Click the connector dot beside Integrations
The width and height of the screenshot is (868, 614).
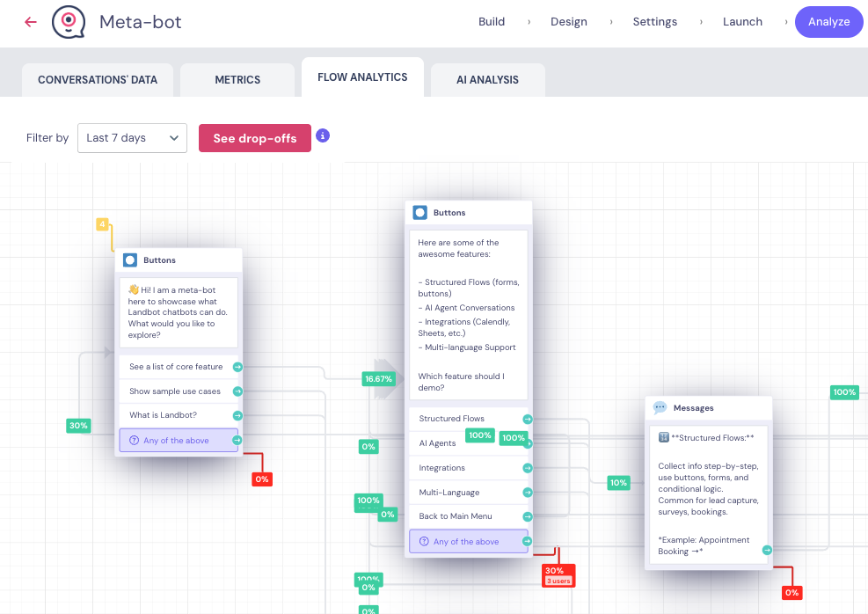pos(528,468)
